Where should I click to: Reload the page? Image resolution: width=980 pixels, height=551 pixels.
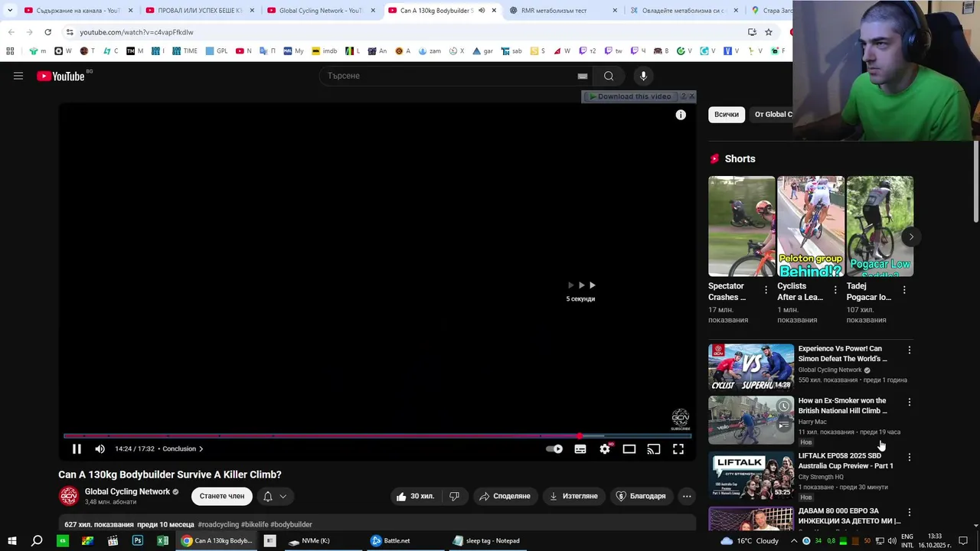pyautogui.click(x=47, y=32)
